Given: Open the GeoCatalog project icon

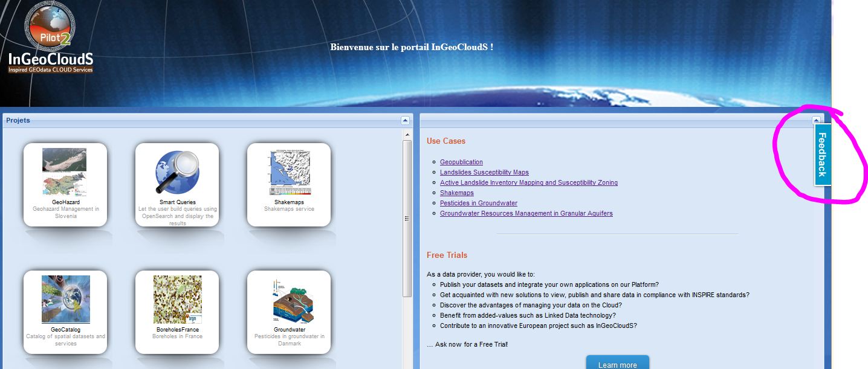Looking at the screenshot, I should pyautogui.click(x=66, y=300).
